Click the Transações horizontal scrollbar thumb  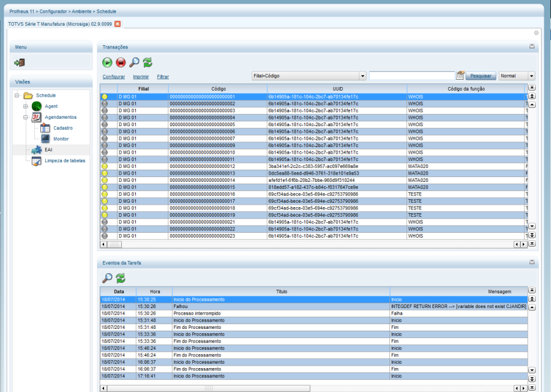114,244
